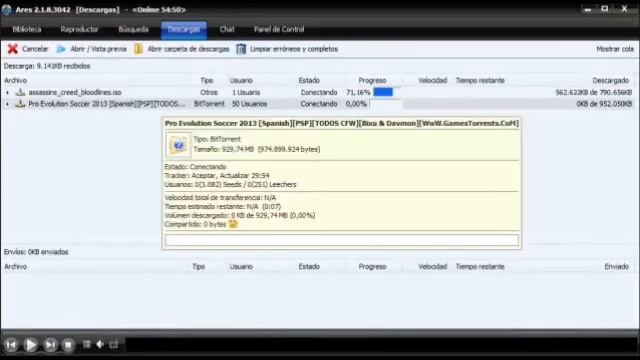Click the 'Tracker: Aceptar, Actualizar 29:54' line
640x360 pixels.
click(217, 176)
